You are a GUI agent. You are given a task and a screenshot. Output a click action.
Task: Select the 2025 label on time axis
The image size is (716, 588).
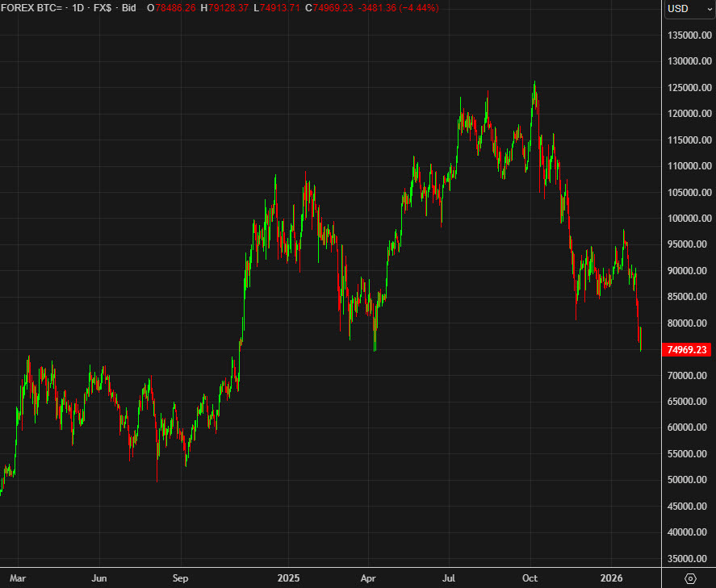click(x=288, y=578)
